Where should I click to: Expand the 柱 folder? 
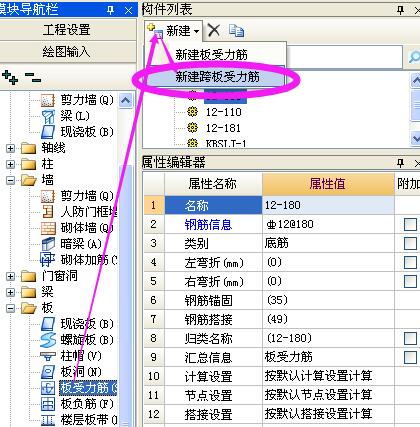[x=10, y=164]
